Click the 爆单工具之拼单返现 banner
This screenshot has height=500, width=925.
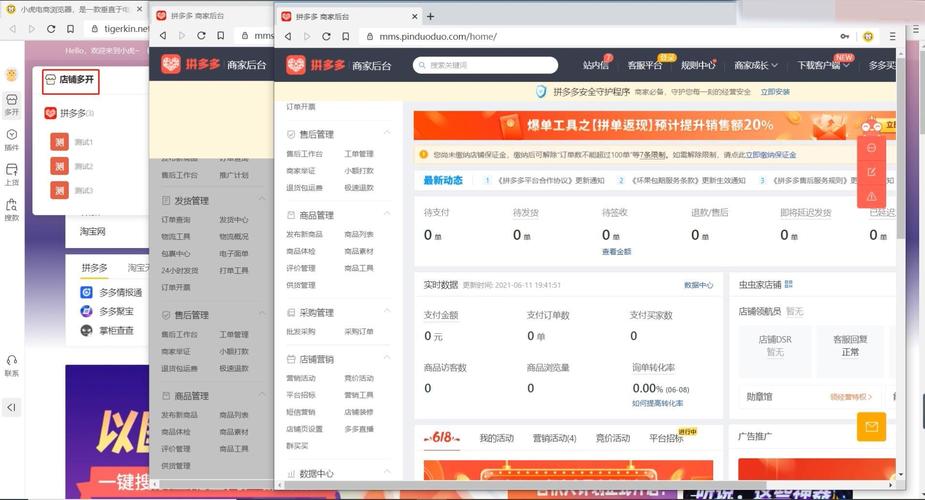[654, 125]
